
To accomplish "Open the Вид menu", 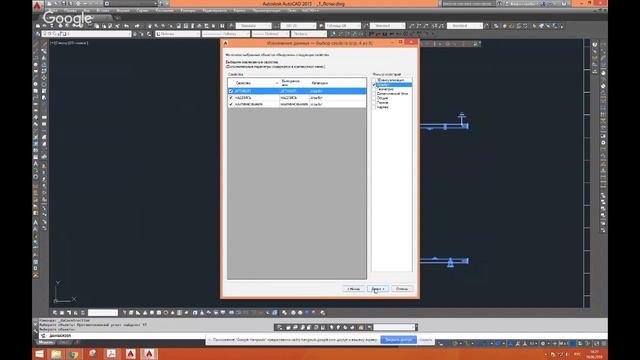I will coord(87,11).
